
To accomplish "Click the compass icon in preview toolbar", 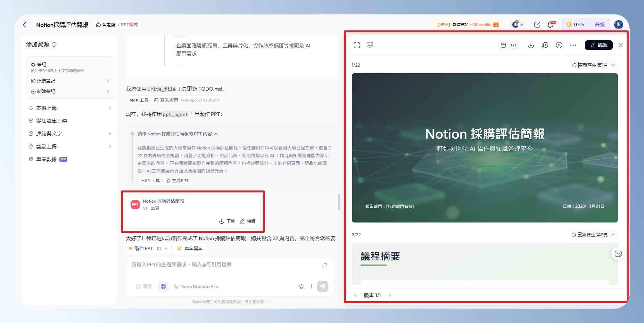I will click(x=559, y=45).
